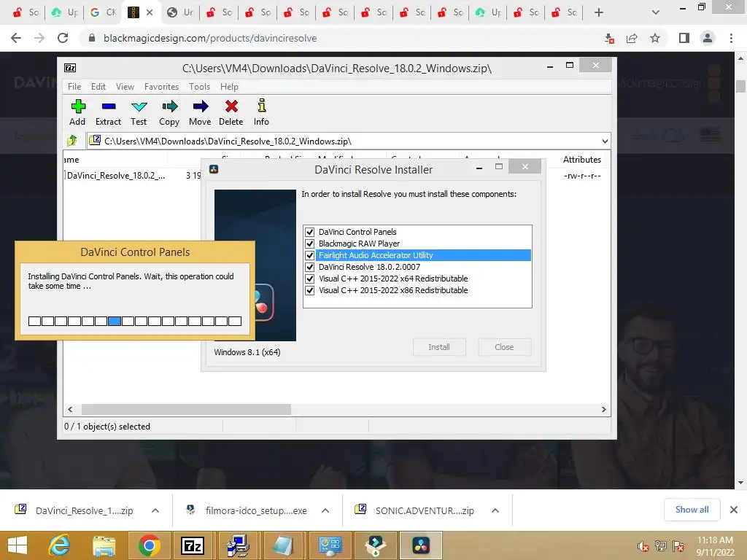Close the active Chrome tab

coord(150,12)
